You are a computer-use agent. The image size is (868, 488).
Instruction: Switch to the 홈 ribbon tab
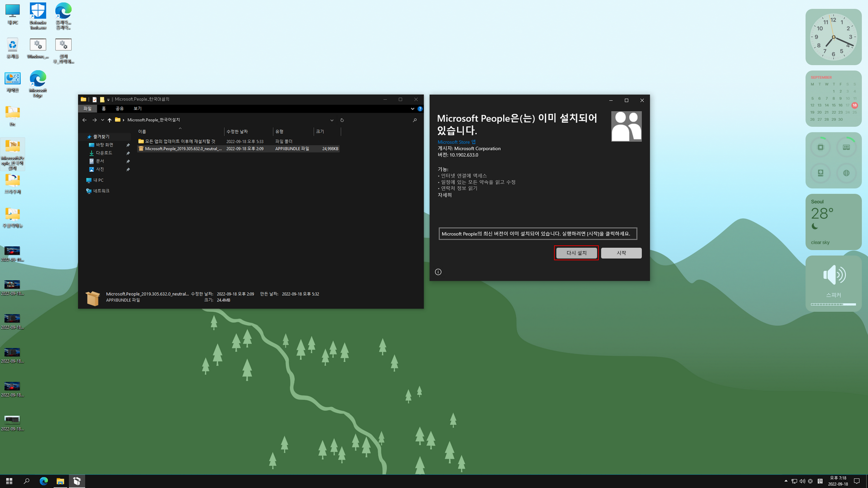pyautogui.click(x=104, y=109)
